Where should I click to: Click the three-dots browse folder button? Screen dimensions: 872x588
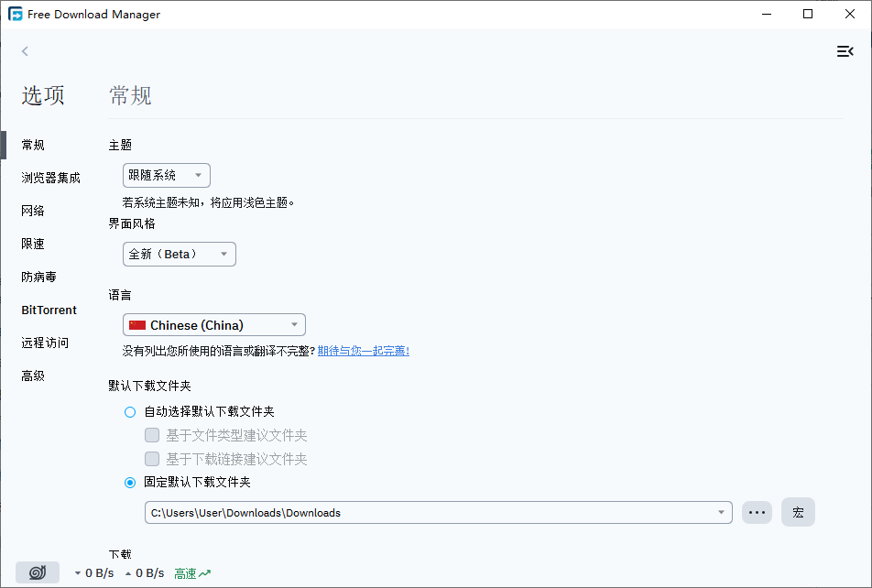(x=757, y=512)
